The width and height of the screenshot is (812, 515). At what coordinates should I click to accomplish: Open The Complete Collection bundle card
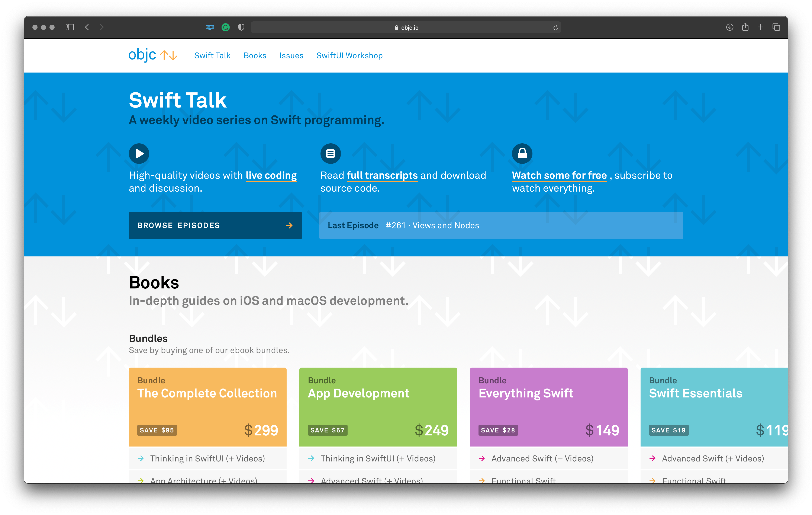[x=207, y=407]
